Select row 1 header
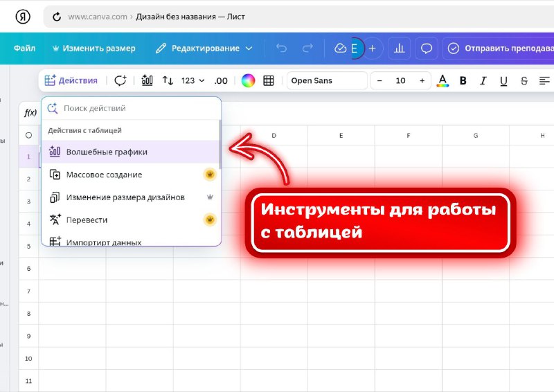 coord(28,157)
